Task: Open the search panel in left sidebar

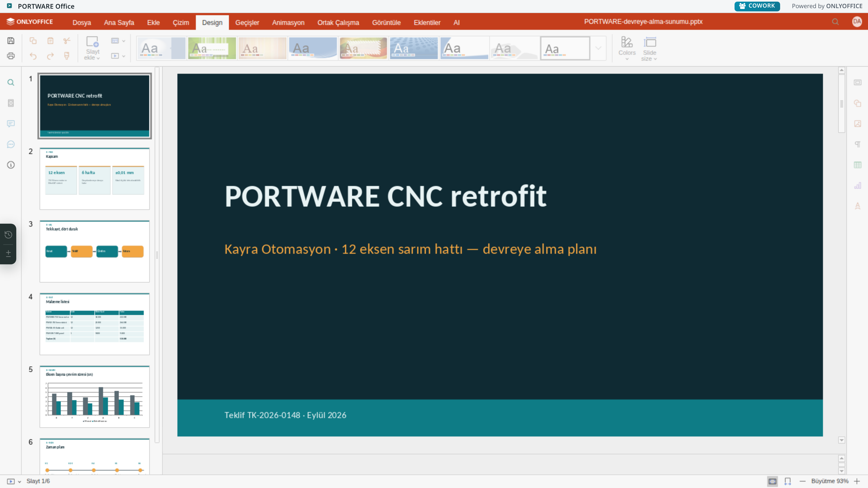Action: (11, 82)
